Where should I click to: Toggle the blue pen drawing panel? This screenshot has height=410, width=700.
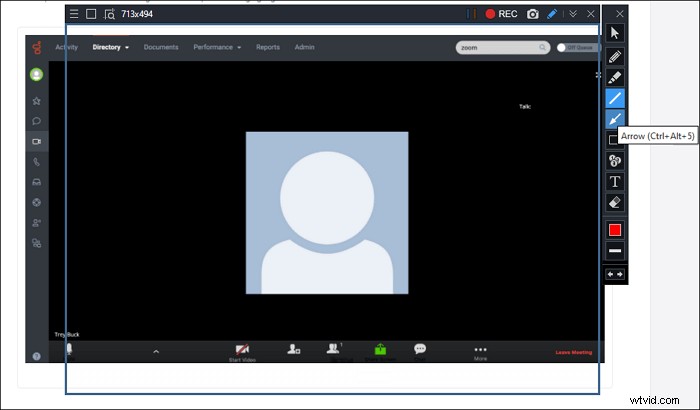click(x=552, y=14)
